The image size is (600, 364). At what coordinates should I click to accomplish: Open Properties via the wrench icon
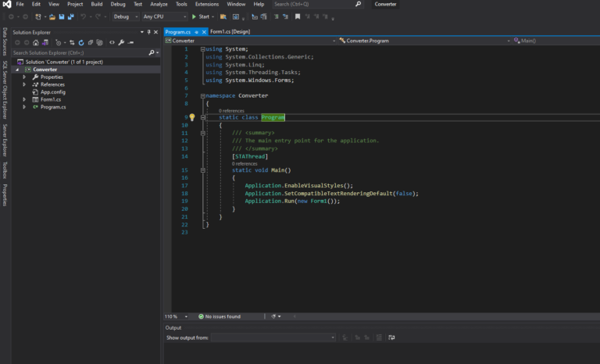pos(121,42)
